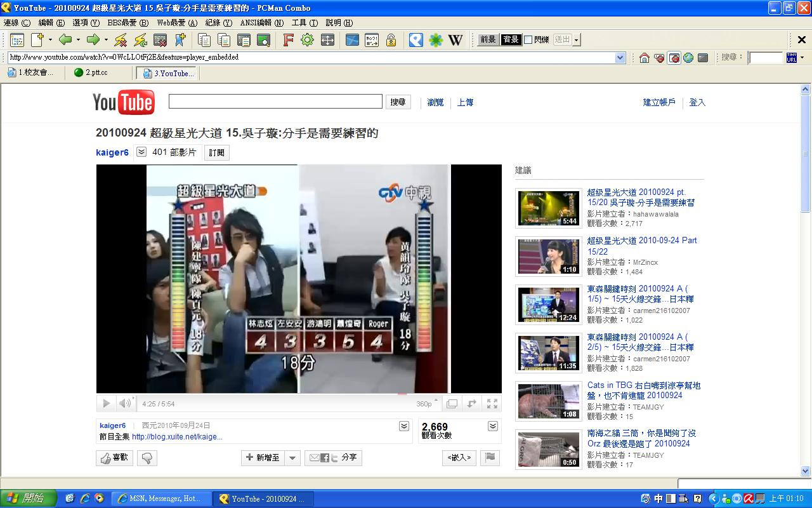Screen dimensions: 812x508
Task: Open the forward history dropdown arrow
Action: (106, 40)
